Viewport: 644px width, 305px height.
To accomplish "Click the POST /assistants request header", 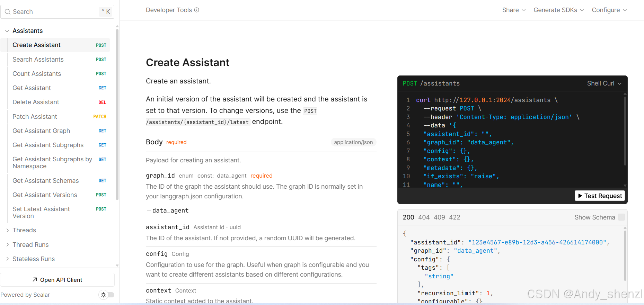I will (431, 83).
